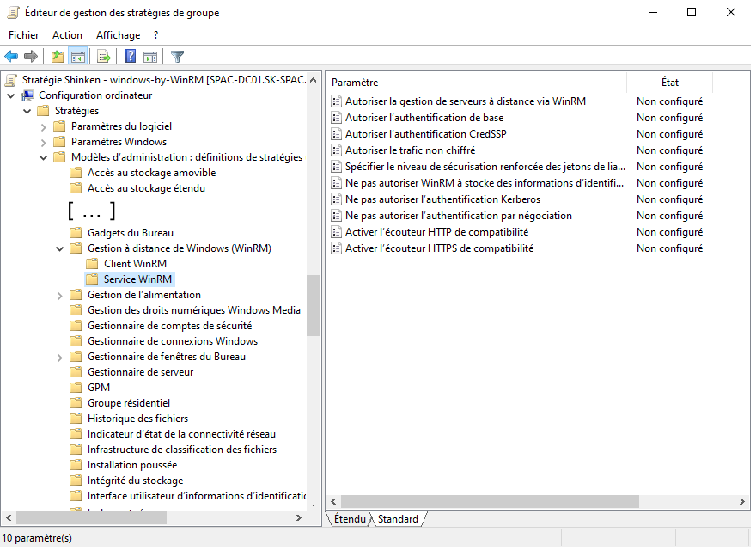Image resolution: width=756 pixels, height=551 pixels.
Task: Click the Forward arrow in toolbar
Action: 31,57
